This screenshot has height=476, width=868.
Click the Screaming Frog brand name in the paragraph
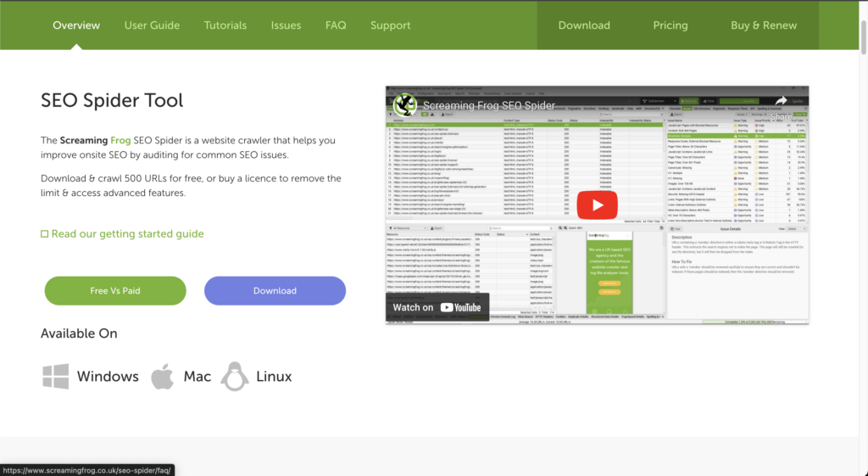tap(95, 140)
